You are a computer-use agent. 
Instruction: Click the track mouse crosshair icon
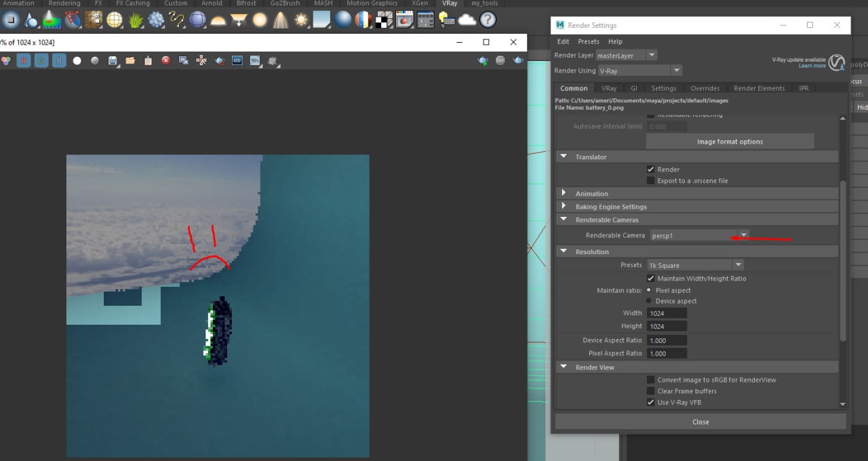[x=201, y=60]
